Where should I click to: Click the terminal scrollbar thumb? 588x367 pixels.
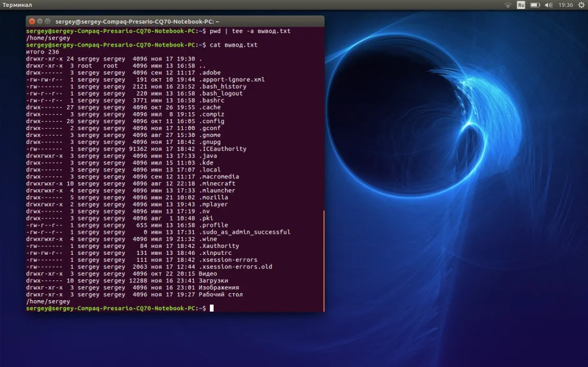click(323, 260)
